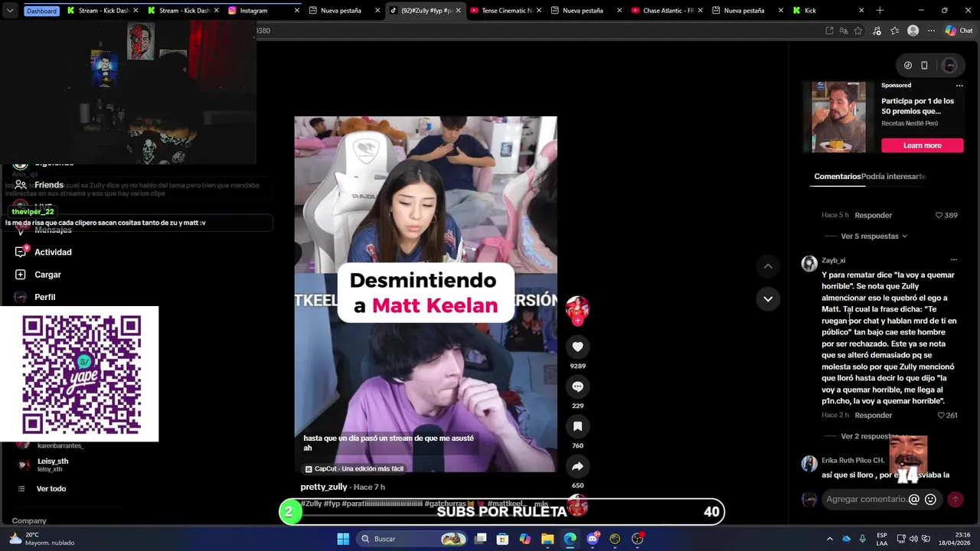Screen dimensions: 980x551
Task: Click the Learn more ad button
Action: pos(922,145)
